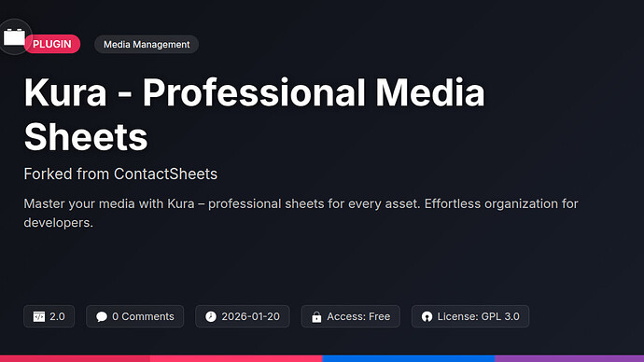Click the License: GPL 3.0 text
Screen dimensions: 644x362
[479, 316]
